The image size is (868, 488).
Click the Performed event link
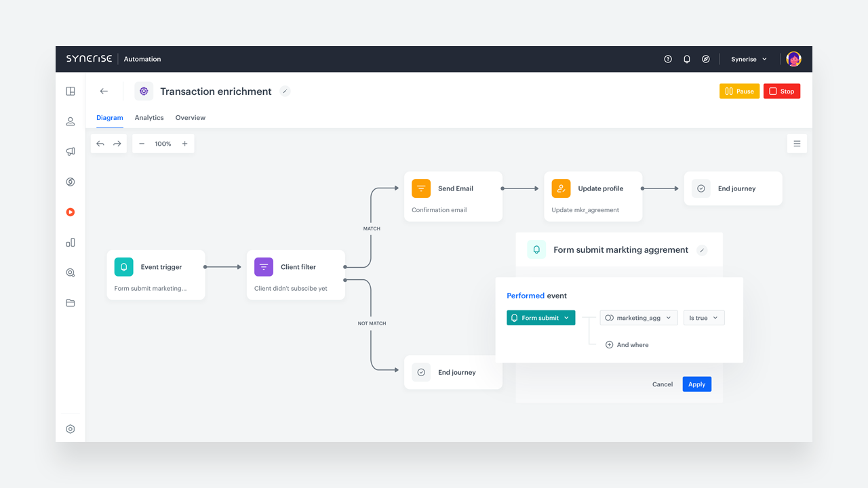point(526,296)
